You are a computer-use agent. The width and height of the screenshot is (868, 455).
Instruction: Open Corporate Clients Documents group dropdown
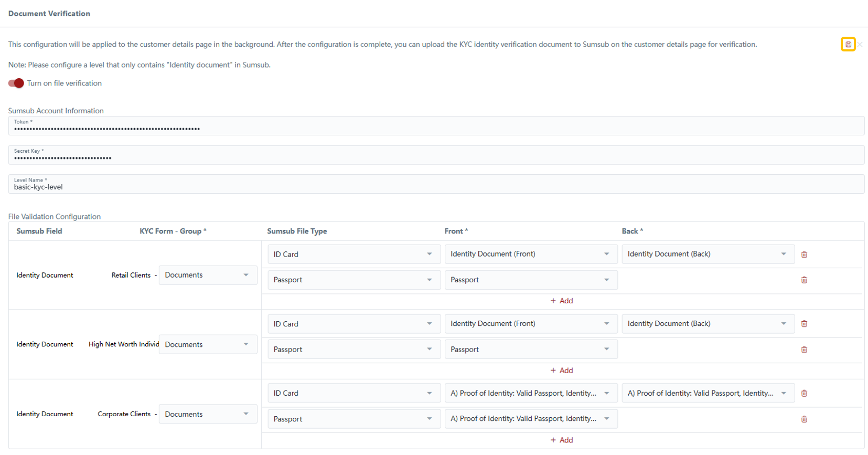tap(208, 414)
